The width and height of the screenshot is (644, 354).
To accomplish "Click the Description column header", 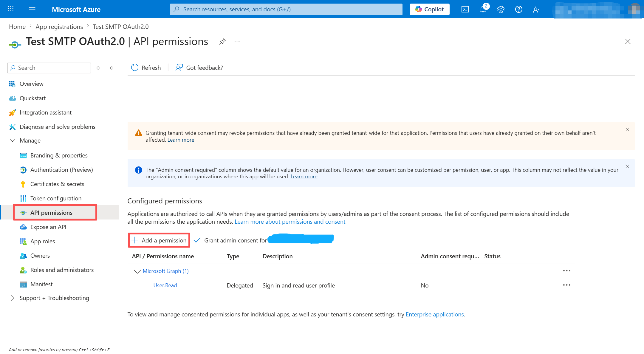I will [277, 256].
